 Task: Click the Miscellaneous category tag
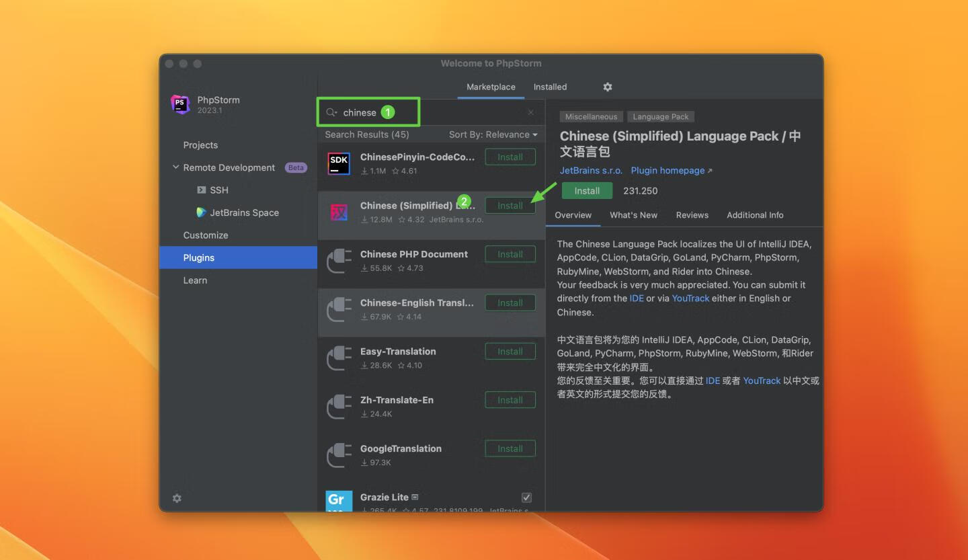(591, 117)
